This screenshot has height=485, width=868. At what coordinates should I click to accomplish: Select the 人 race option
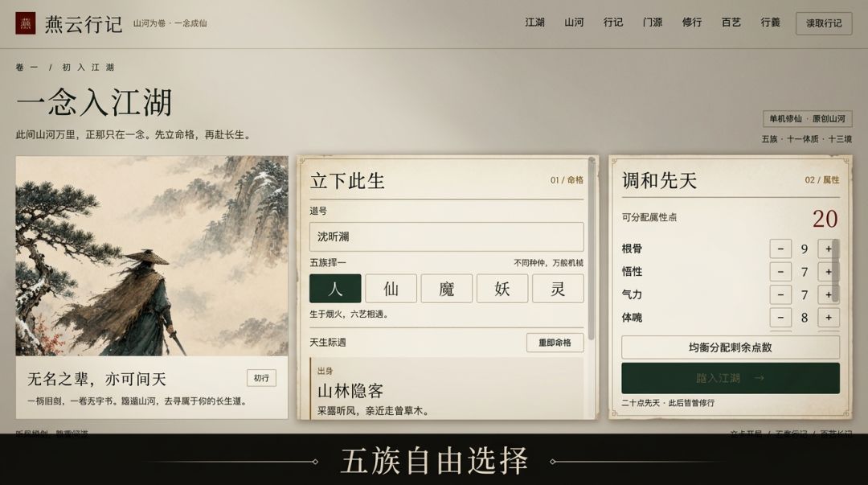(x=335, y=288)
